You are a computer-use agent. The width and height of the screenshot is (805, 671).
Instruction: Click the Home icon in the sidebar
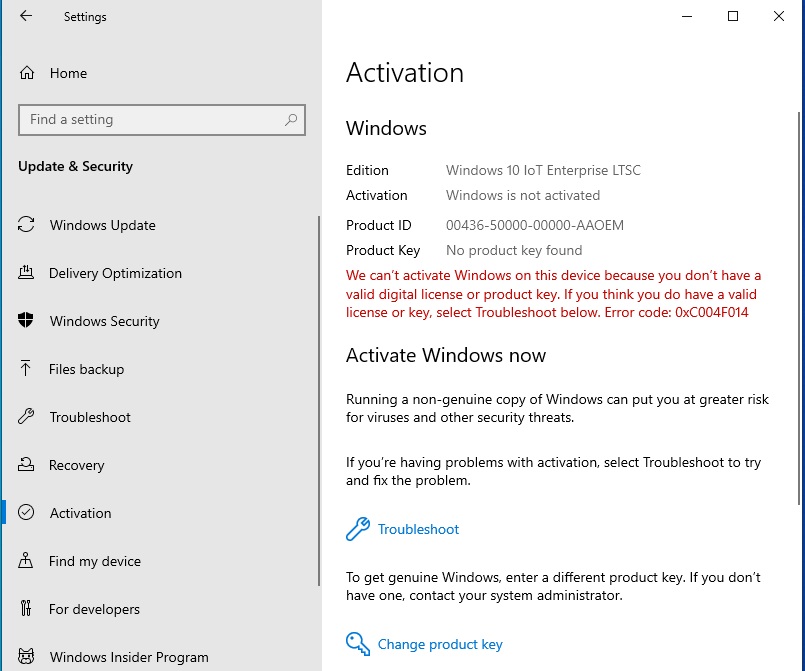[27, 73]
